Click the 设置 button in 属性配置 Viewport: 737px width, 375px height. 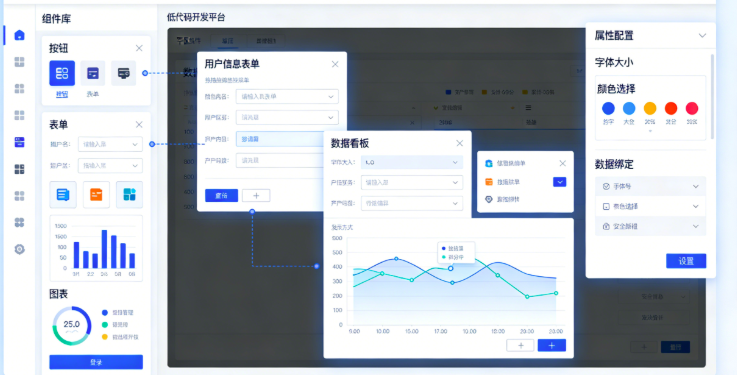[x=686, y=261]
